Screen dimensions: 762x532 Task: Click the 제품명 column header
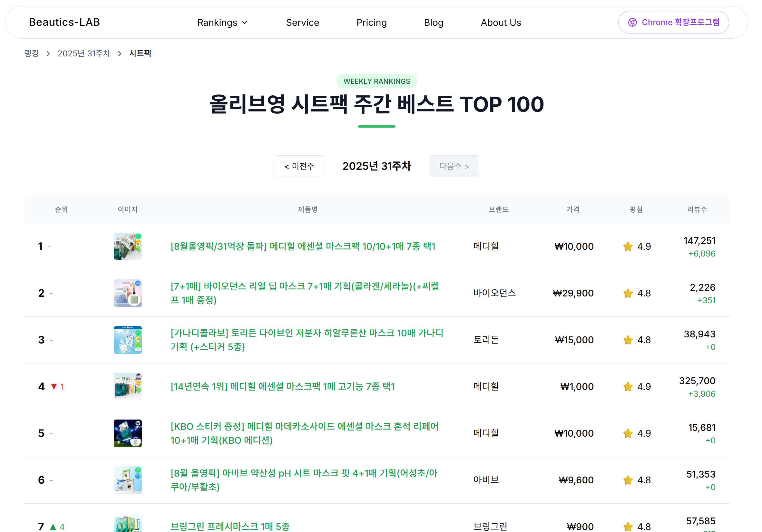308,209
